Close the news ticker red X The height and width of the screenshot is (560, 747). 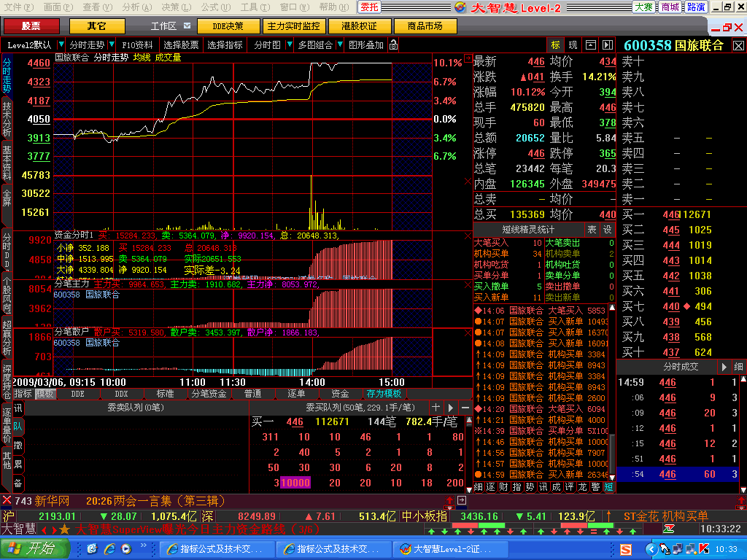pyautogui.click(x=7, y=500)
